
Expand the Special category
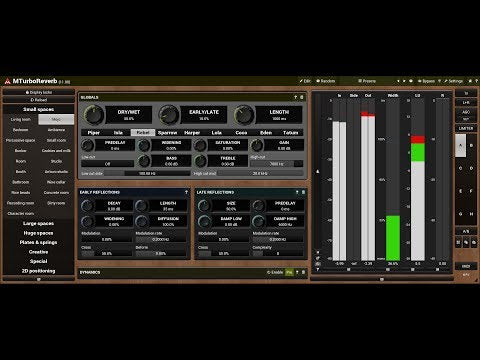[x=38, y=261]
